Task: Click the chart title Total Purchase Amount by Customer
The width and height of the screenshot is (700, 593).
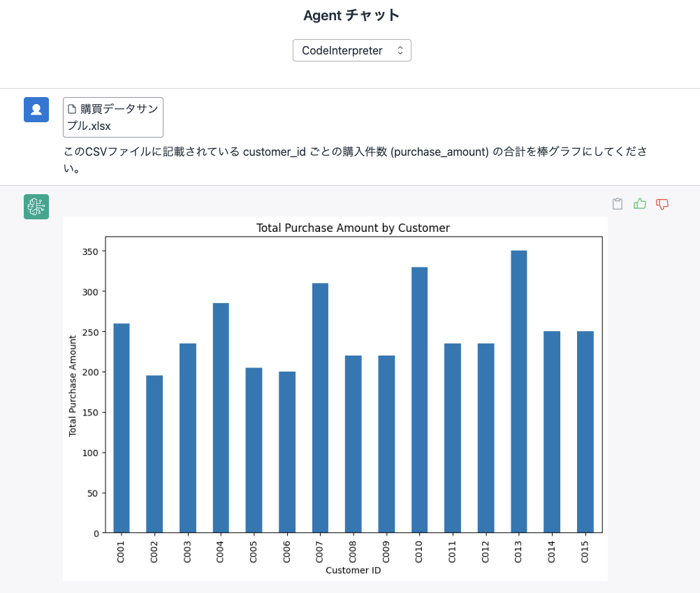Action: click(x=353, y=228)
